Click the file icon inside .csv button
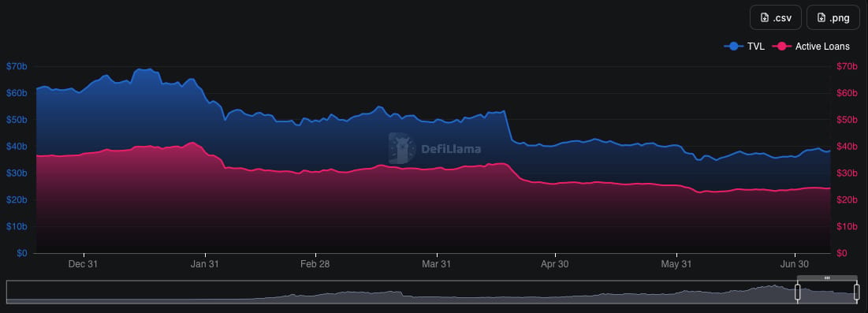This screenshot has width=868, height=313. tap(765, 17)
